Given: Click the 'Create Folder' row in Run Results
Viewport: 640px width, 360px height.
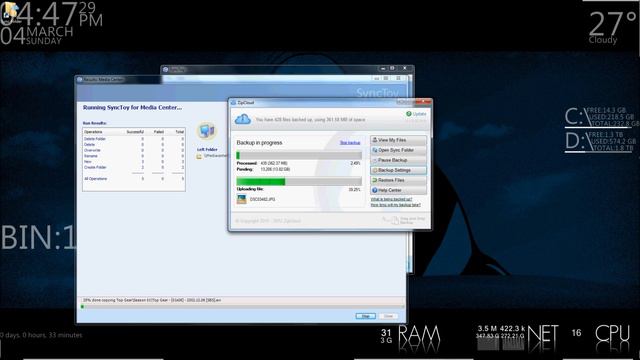Looking at the screenshot, I should click(134, 167).
